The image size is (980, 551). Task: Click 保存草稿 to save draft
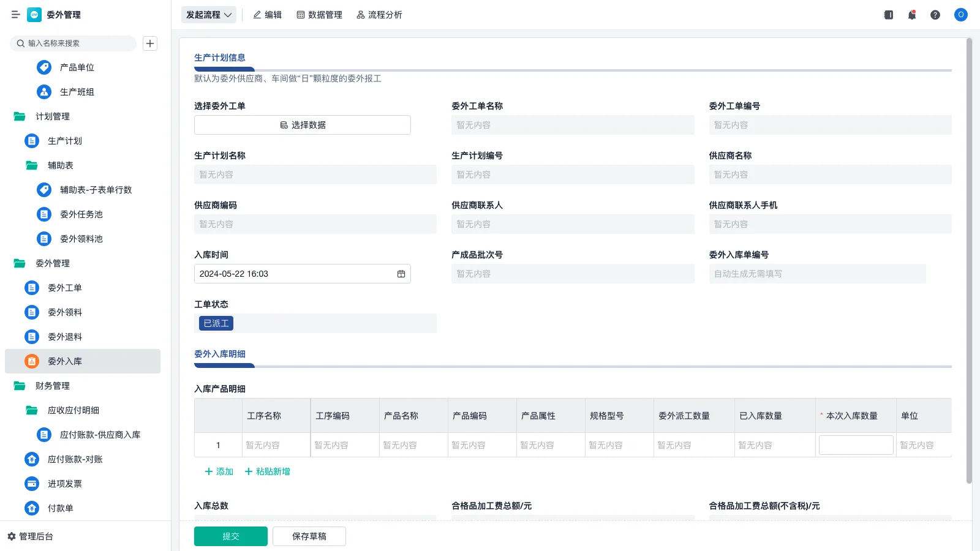coord(309,536)
